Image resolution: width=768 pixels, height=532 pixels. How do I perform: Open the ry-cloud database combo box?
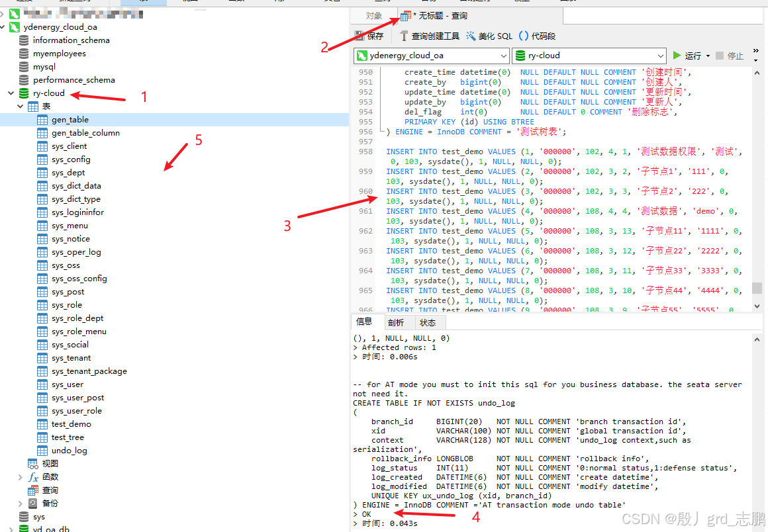pos(589,56)
